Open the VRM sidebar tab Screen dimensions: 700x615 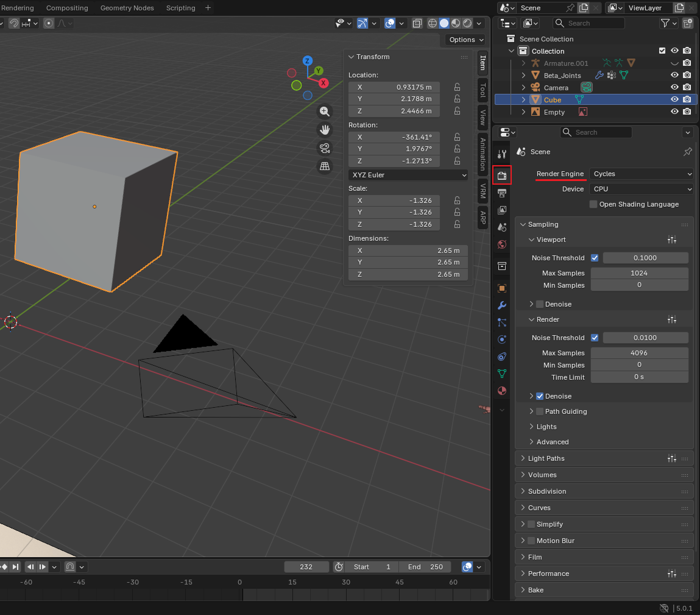pyautogui.click(x=483, y=191)
